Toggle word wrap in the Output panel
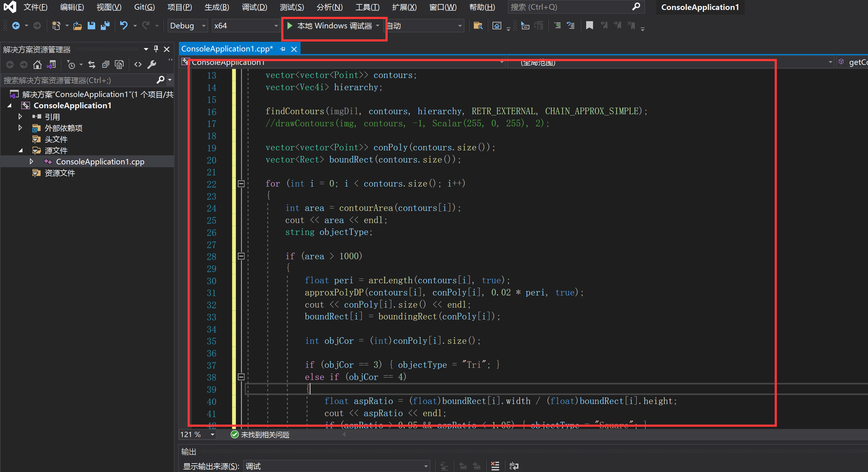This screenshot has height=472, width=868. point(514,466)
